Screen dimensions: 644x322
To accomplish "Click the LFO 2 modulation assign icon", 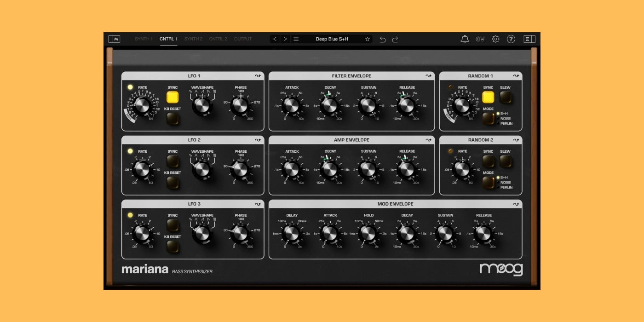I will 258,140.
